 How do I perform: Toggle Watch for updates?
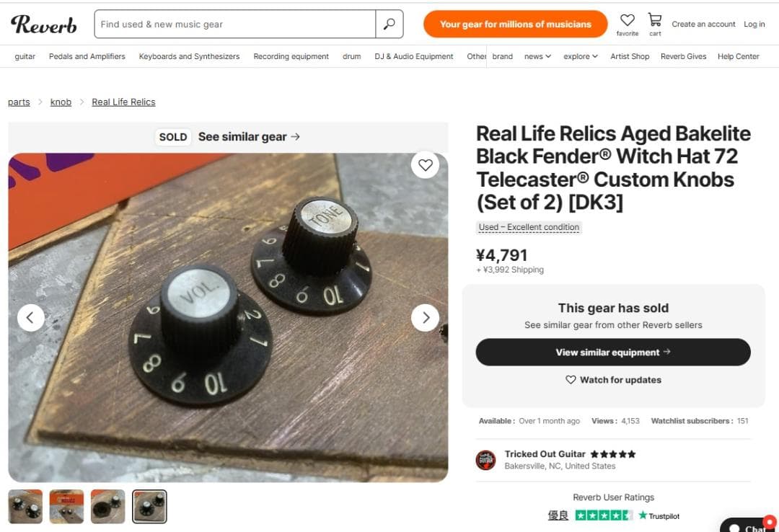[x=613, y=380]
